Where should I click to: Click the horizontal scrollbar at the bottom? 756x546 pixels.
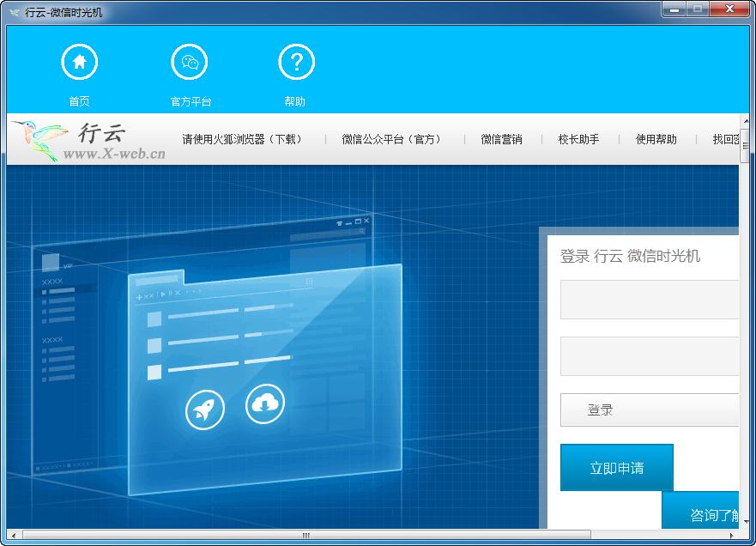coord(305,535)
